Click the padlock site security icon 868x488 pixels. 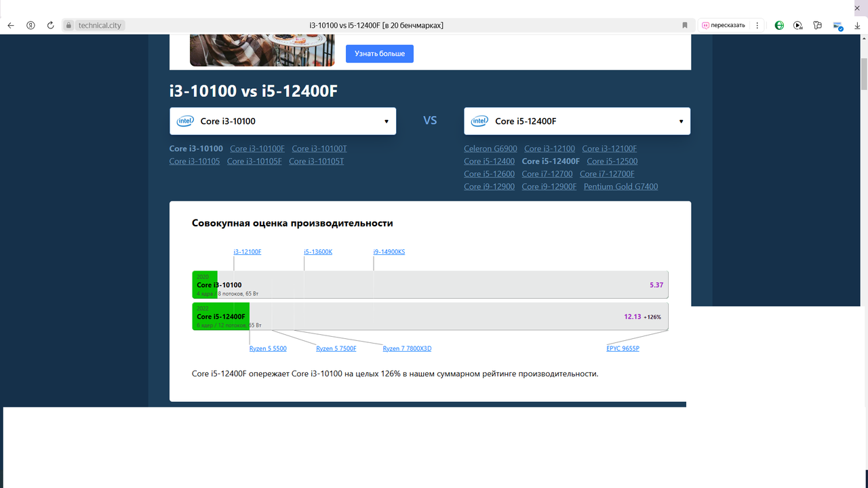tap(68, 25)
